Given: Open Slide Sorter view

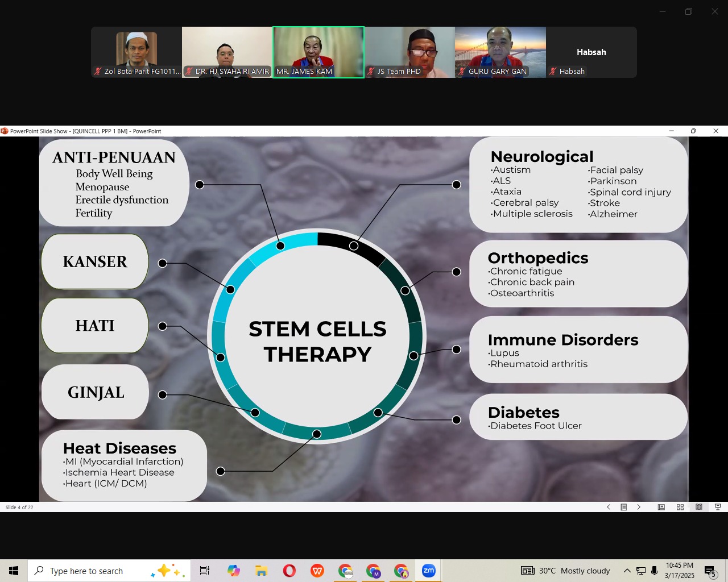Looking at the screenshot, I should point(680,507).
